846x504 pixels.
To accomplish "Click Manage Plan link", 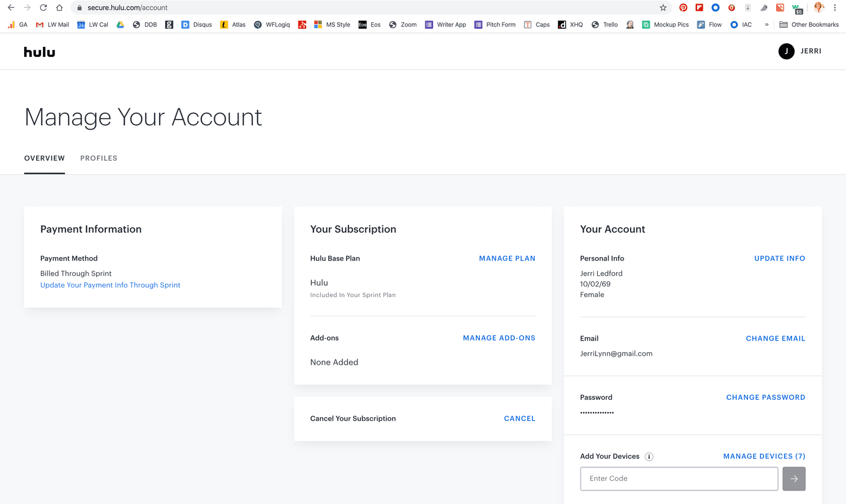I will pos(507,258).
